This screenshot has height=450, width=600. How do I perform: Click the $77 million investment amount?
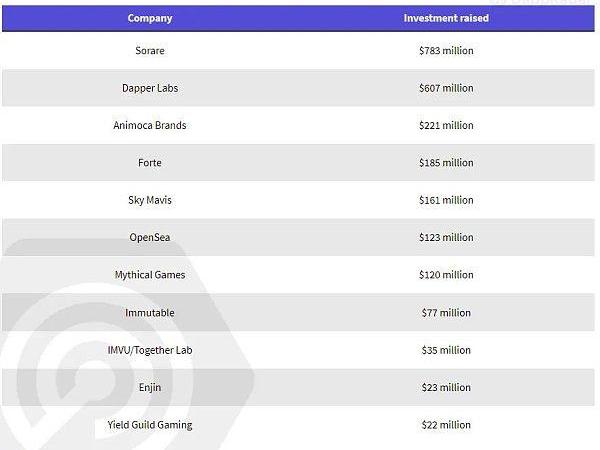pos(446,313)
